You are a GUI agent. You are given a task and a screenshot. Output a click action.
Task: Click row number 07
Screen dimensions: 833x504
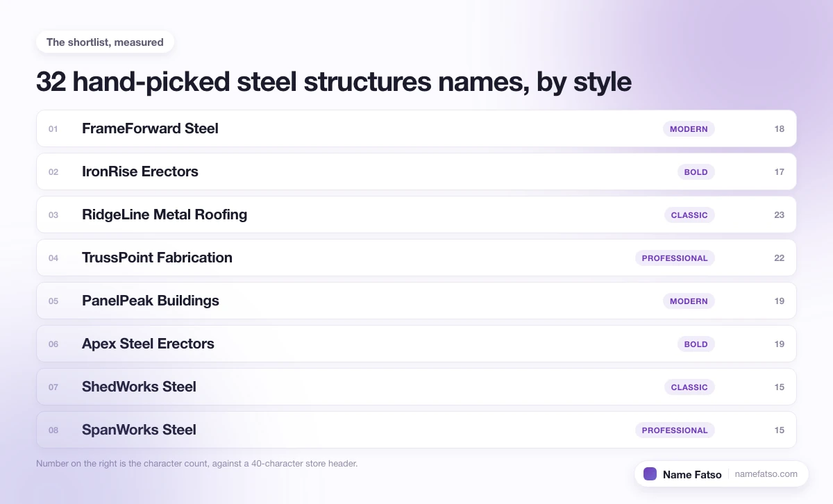[53, 387]
